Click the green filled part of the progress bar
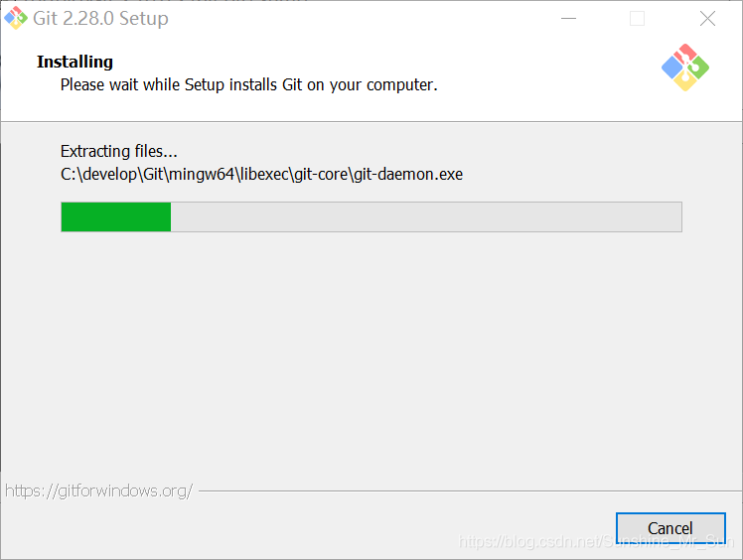 [x=115, y=216]
